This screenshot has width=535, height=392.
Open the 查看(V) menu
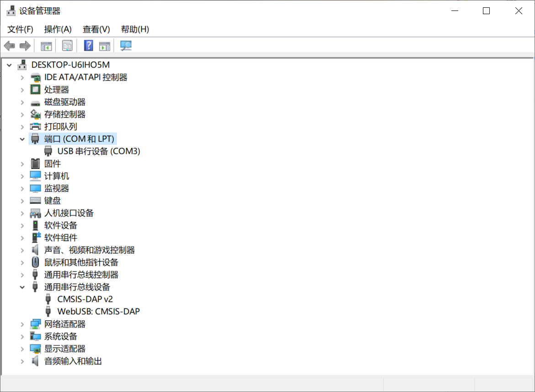96,29
